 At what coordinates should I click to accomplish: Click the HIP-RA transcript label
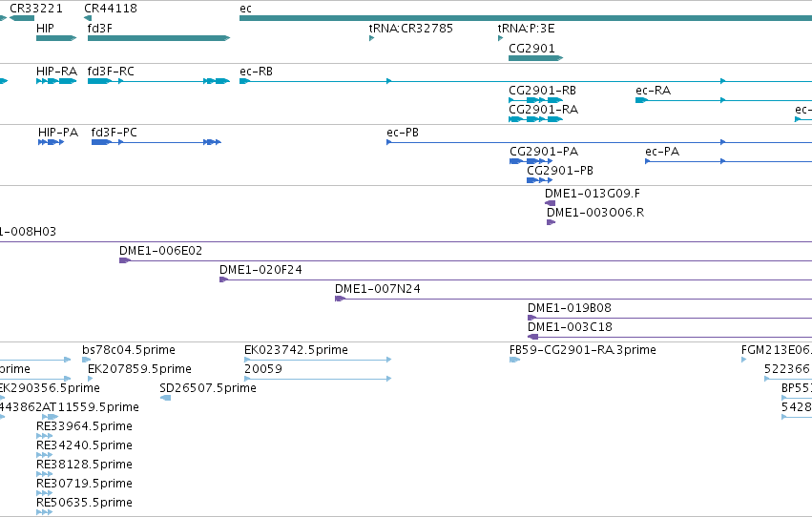(56, 71)
